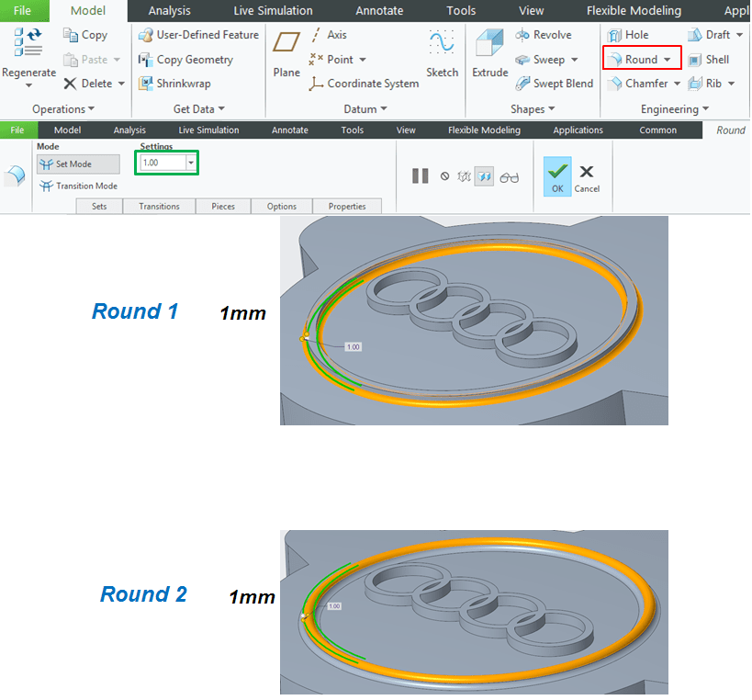The image size is (752, 700).
Task: Open the Transitions panel tab
Action: point(159,207)
